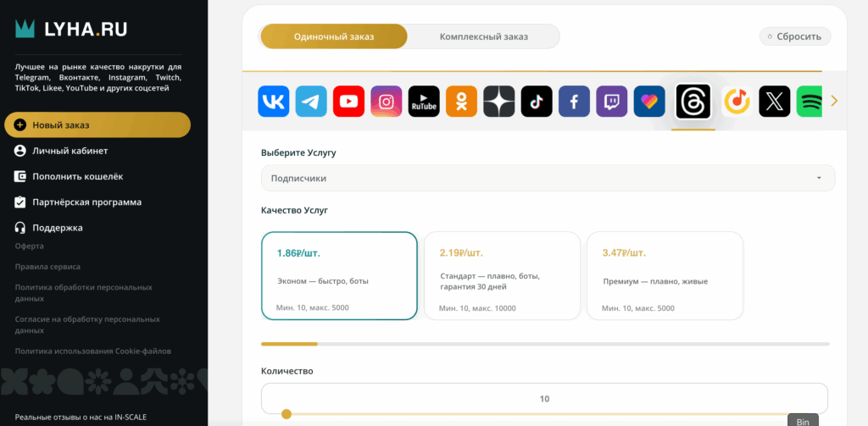The height and width of the screenshot is (426, 868).
Task: Pick the Премиум quality option card
Action: (665, 276)
